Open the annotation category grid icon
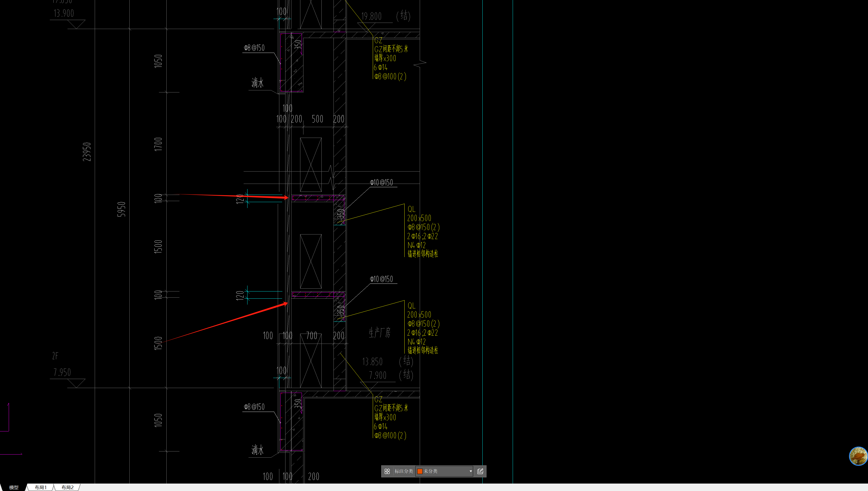Viewport: 868px width, 491px height. 387,471
